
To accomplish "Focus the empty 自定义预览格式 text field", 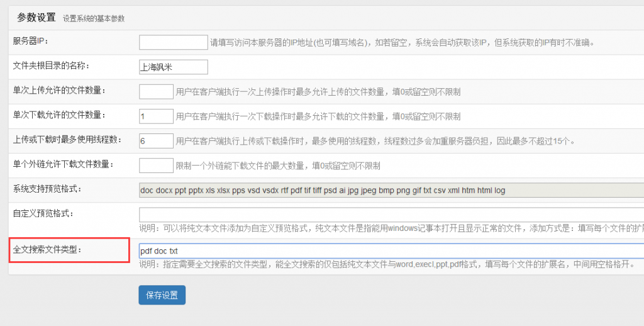I will coord(390,214).
